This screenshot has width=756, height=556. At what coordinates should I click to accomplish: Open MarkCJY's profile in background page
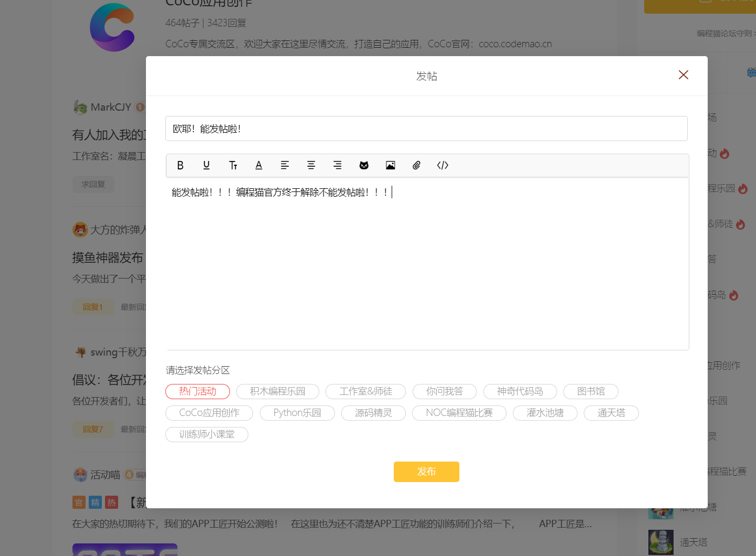[x=111, y=107]
